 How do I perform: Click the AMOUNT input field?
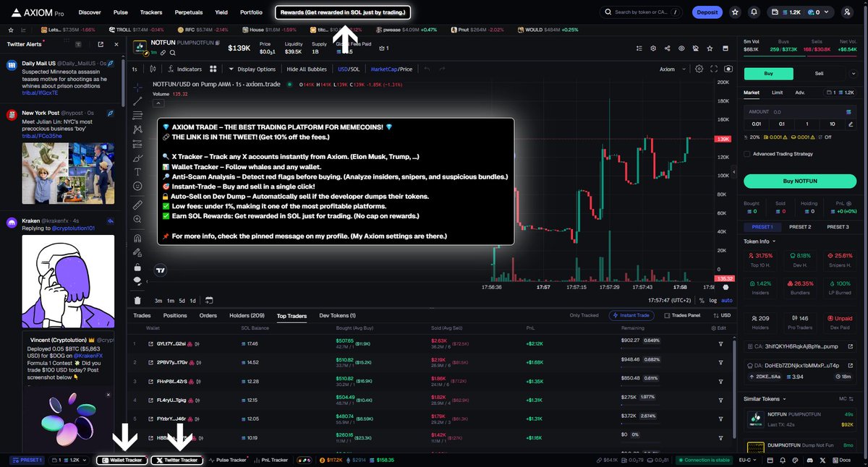pyautogui.click(x=799, y=112)
